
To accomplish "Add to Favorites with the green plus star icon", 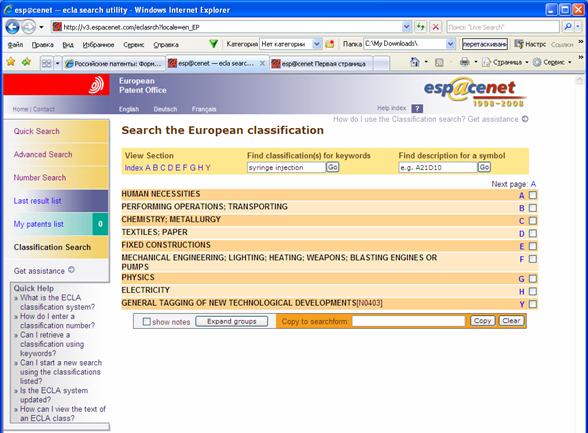I will coord(26,62).
